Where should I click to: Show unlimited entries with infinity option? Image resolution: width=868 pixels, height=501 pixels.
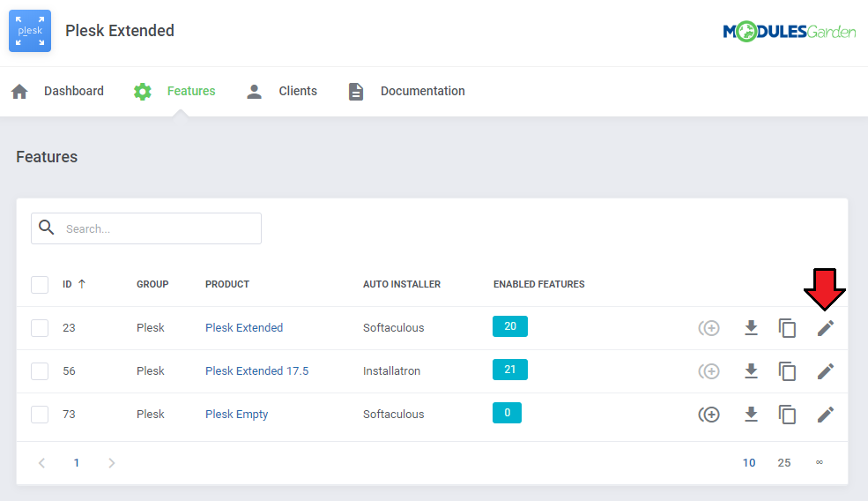(820, 462)
